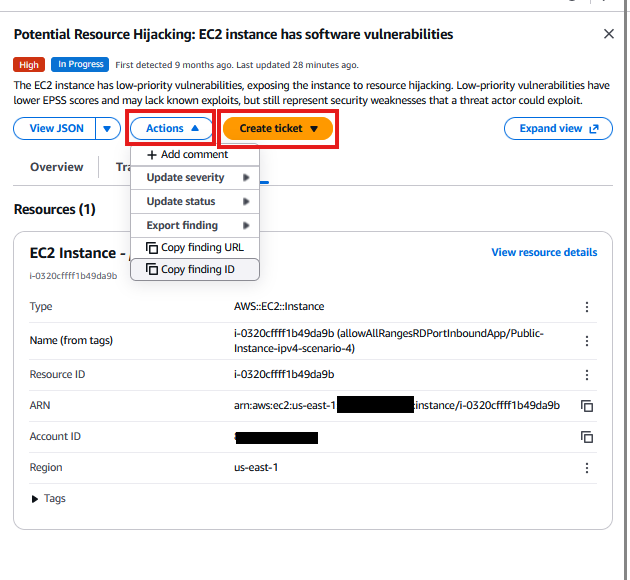Image resolution: width=630 pixels, height=580 pixels.
Task: Open the Create ticket dropdown
Action: pyautogui.click(x=278, y=129)
